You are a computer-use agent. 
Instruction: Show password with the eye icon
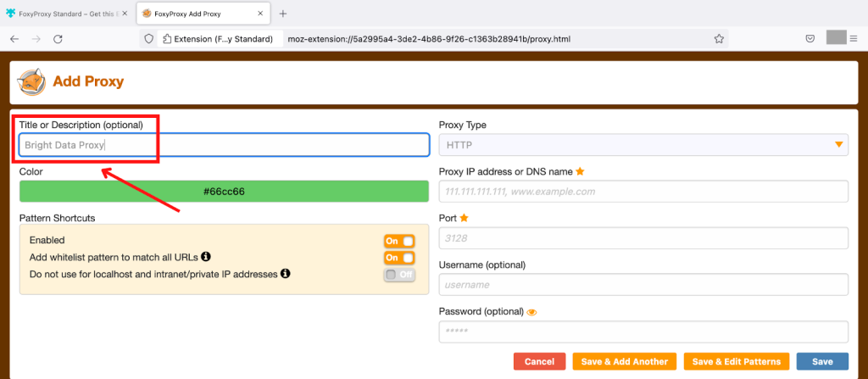click(532, 312)
